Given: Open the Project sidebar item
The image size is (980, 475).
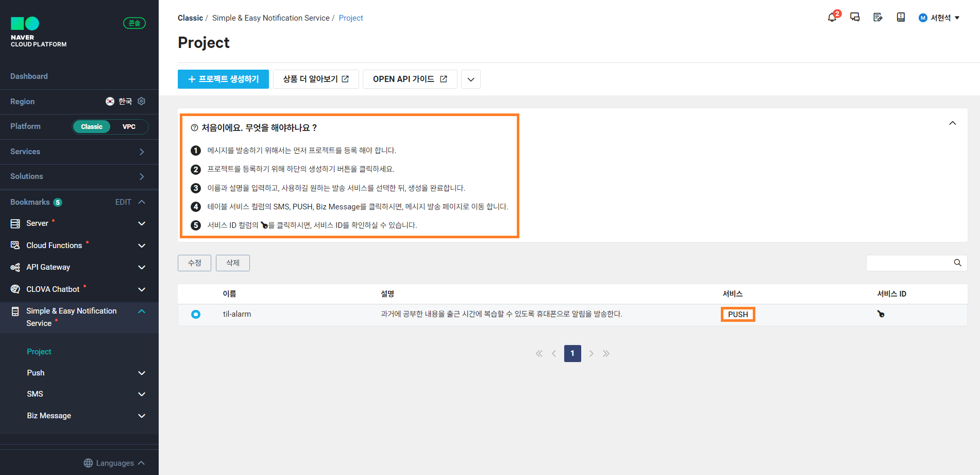Looking at the screenshot, I should pos(39,352).
